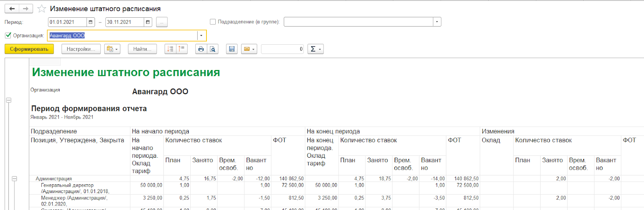
Task: Open calendar for period start date
Action: point(91,22)
